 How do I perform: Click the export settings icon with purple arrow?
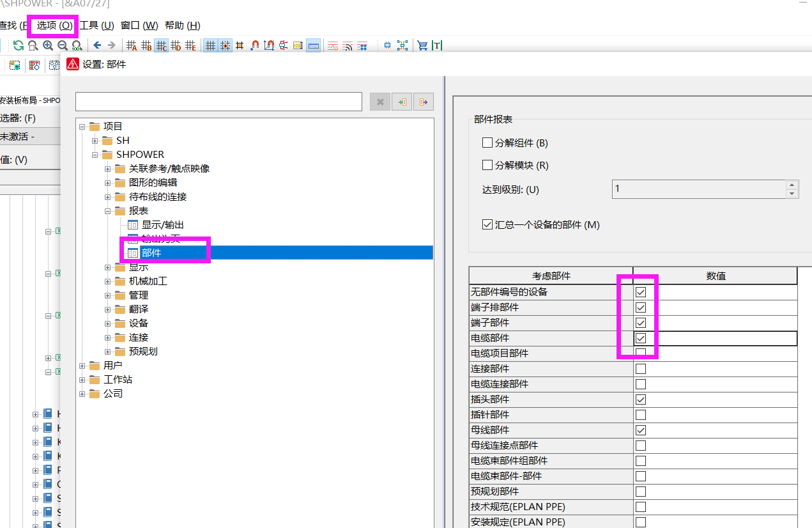pyautogui.click(x=423, y=101)
